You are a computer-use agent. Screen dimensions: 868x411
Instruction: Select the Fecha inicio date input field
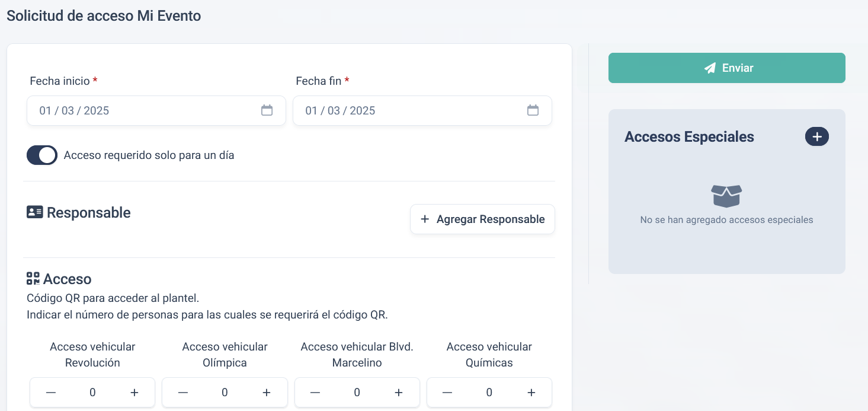point(142,110)
